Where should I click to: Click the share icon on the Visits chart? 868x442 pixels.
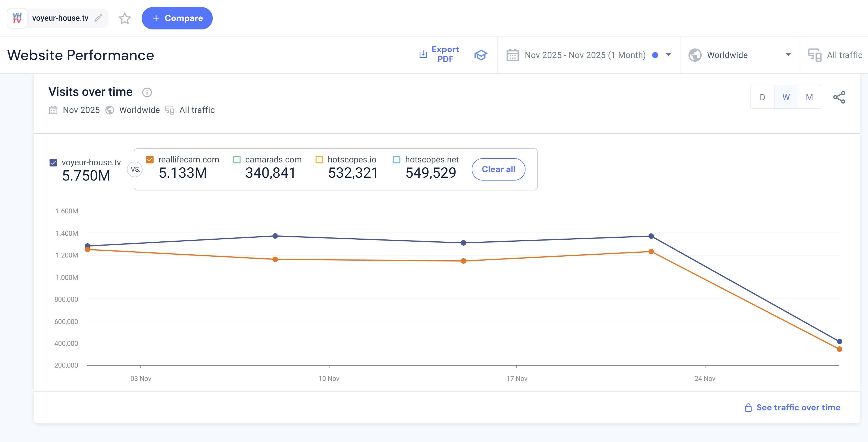click(839, 97)
